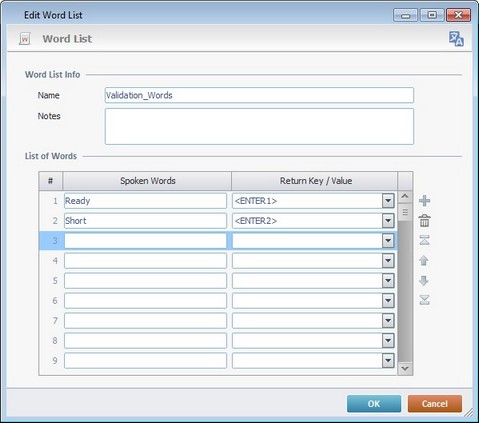
Task: Open return key dropdown for row 9
Action: (x=388, y=361)
